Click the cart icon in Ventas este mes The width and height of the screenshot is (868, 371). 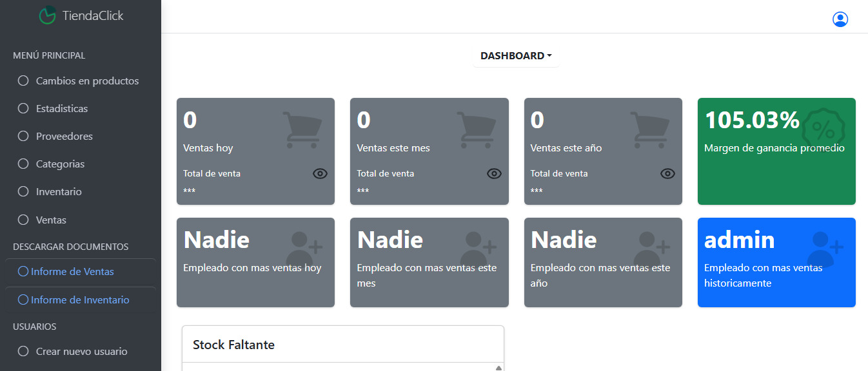tap(476, 129)
